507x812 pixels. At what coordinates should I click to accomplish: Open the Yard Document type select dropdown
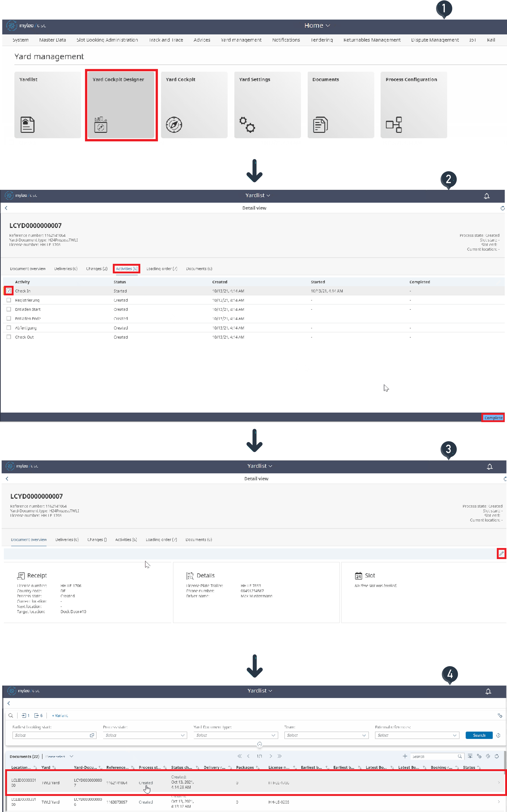[235, 735]
